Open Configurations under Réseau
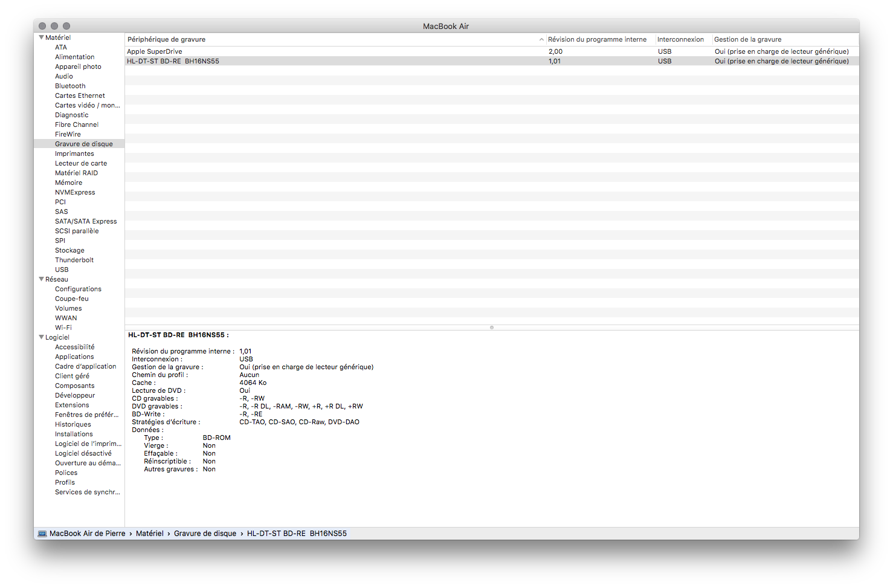Image resolution: width=893 pixels, height=588 pixels. (x=78, y=289)
